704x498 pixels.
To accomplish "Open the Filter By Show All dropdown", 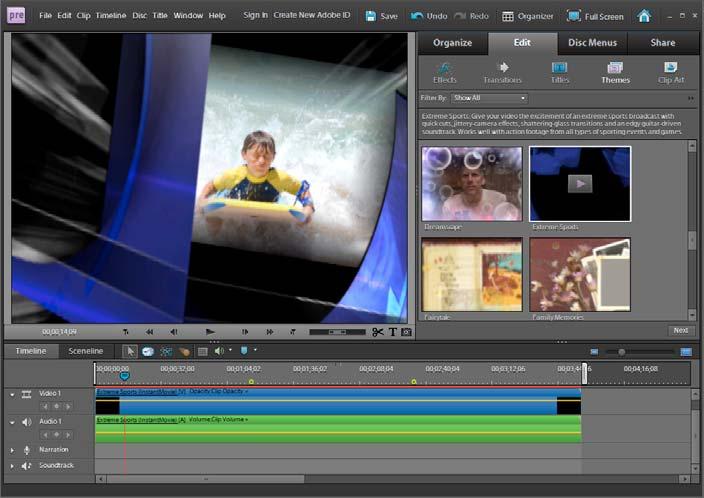I will pos(489,98).
